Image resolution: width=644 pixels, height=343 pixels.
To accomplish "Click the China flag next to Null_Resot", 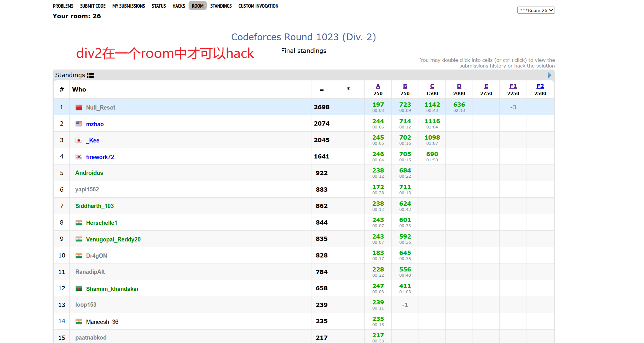I will pos(79,107).
